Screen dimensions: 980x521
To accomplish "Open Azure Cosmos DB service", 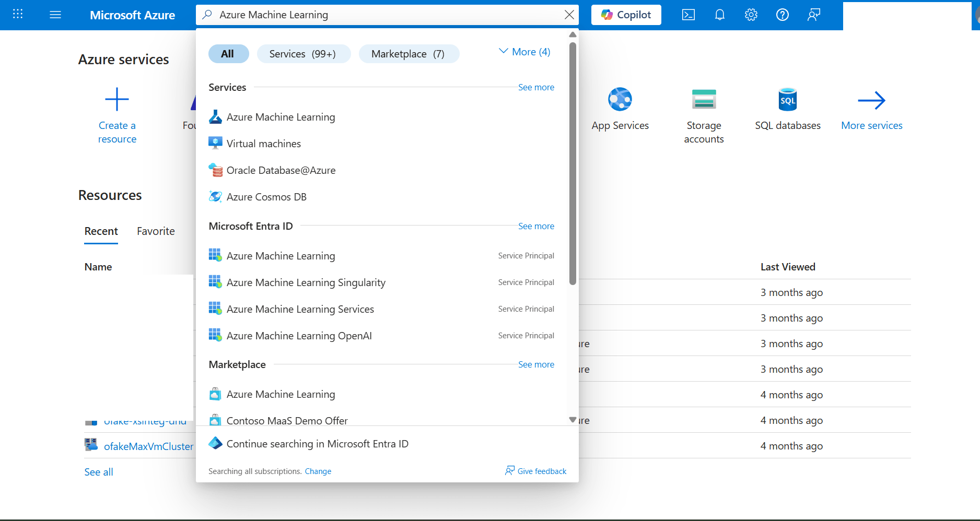I will pyautogui.click(x=266, y=197).
